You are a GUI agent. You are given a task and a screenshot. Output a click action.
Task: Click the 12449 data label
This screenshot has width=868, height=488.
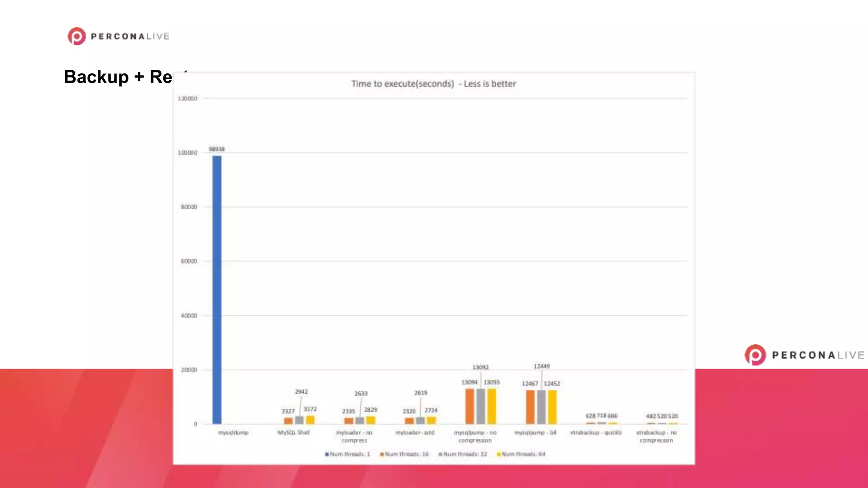[x=542, y=366]
